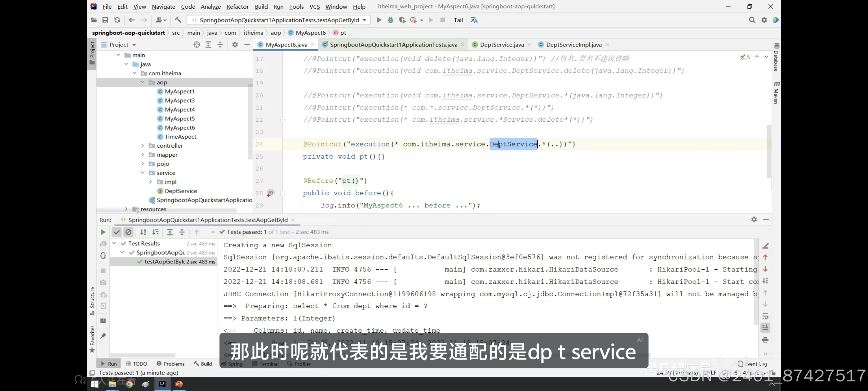
Task: Switch to the DeptServiceImpl.java editor tab
Action: [573, 45]
